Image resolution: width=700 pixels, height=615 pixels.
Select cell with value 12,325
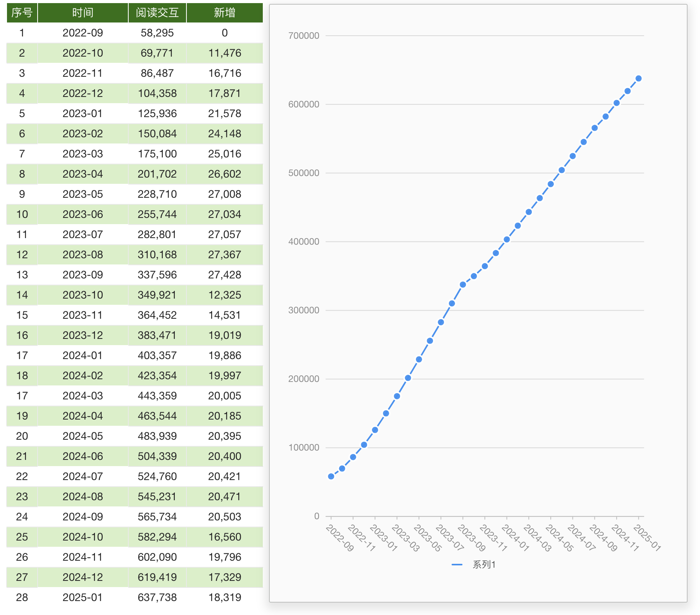[225, 295]
